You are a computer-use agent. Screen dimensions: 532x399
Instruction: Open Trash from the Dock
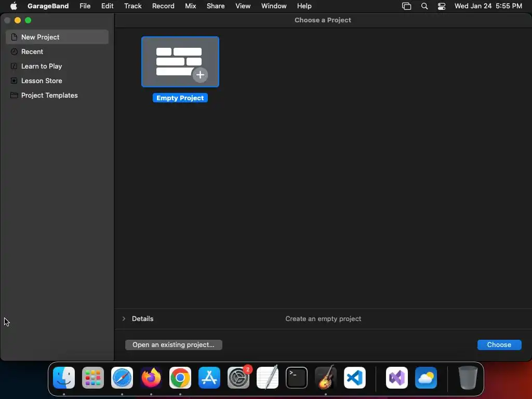click(468, 378)
